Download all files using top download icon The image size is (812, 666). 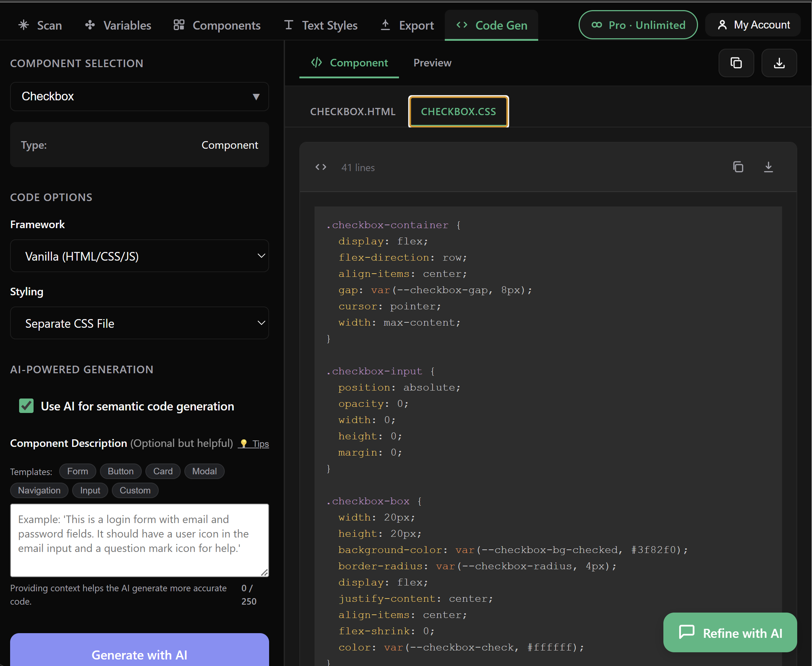pyautogui.click(x=780, y=63)
